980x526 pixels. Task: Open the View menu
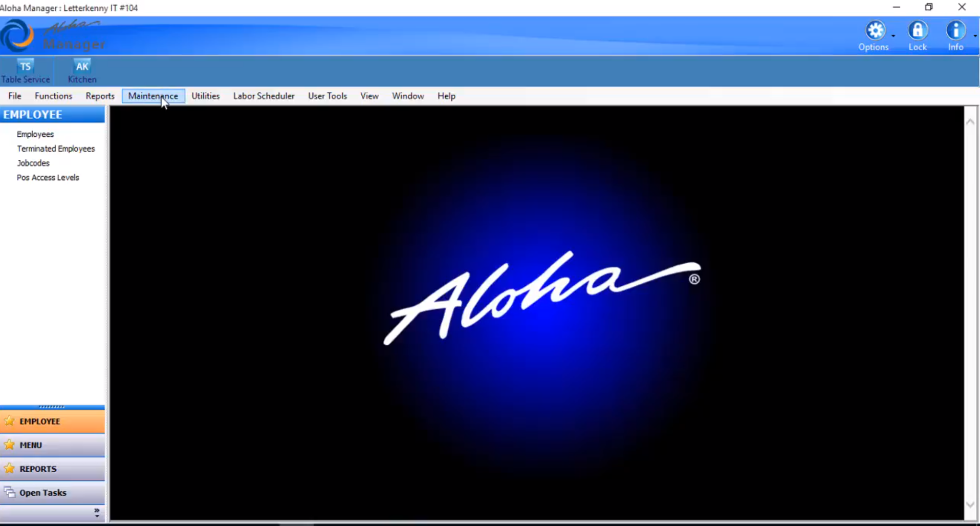point(369,96)
